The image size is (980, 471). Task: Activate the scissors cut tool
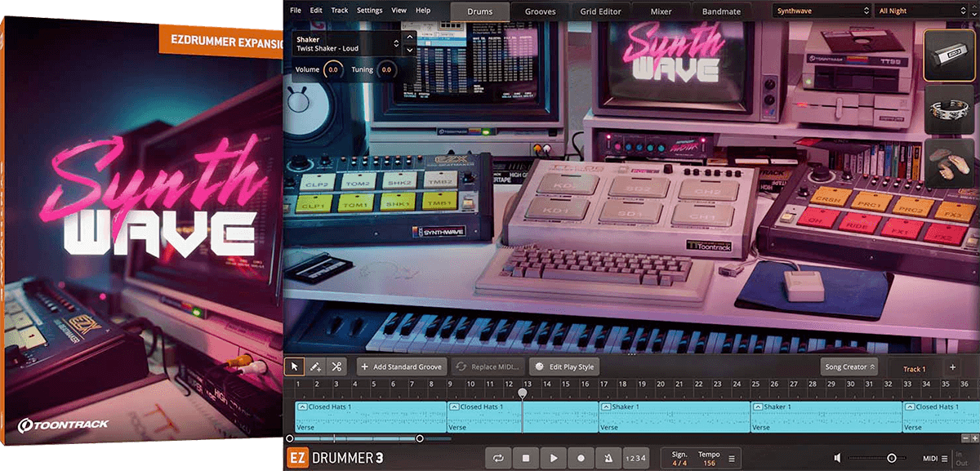(336, 367)
